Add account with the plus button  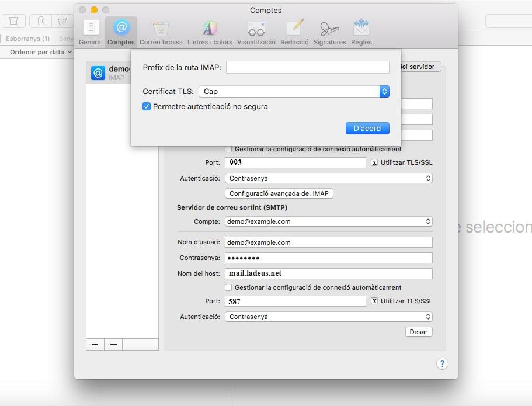(95, 344)
